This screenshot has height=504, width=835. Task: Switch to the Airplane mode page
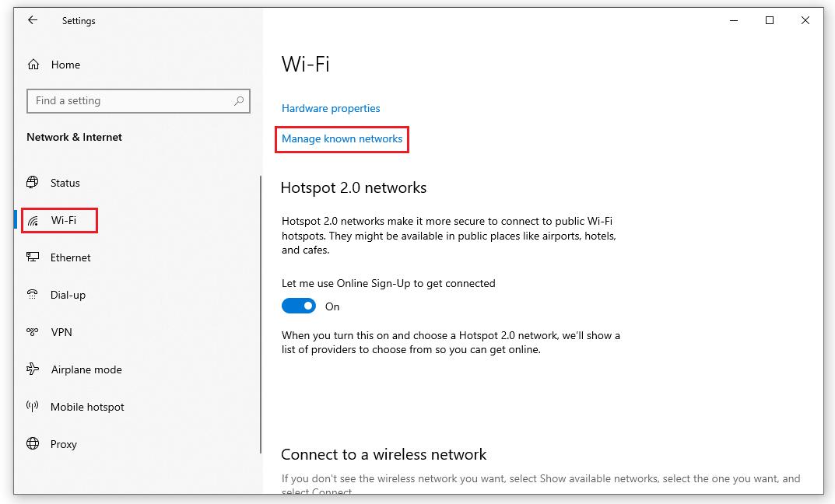click(x=86, y=370)
